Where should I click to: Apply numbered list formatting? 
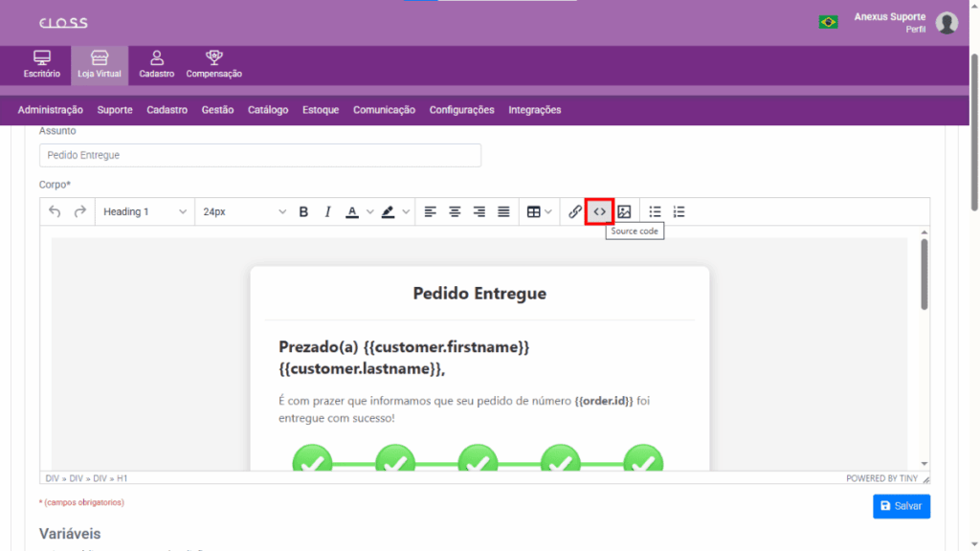coord(679,211)
